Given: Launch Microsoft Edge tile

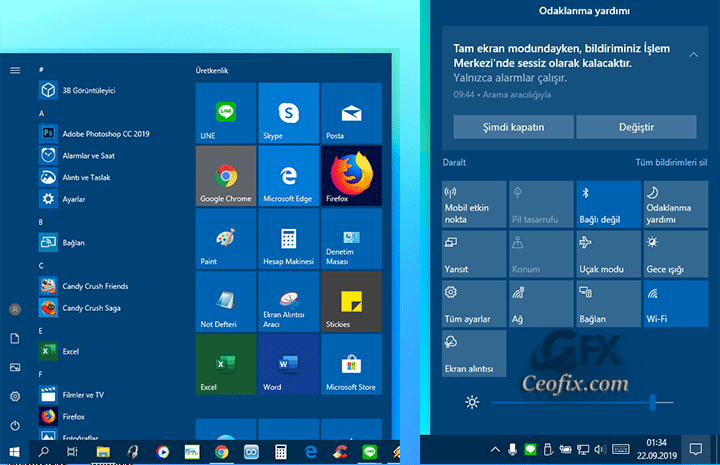Looking at the screenshot, I should tap(289, 176).
